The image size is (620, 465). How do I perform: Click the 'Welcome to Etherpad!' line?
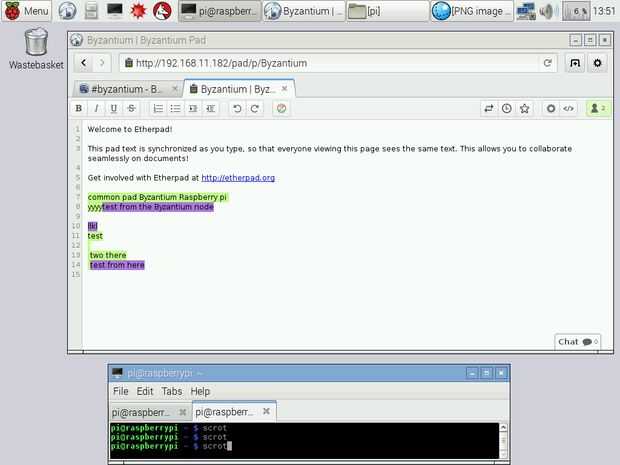point(130,129)
